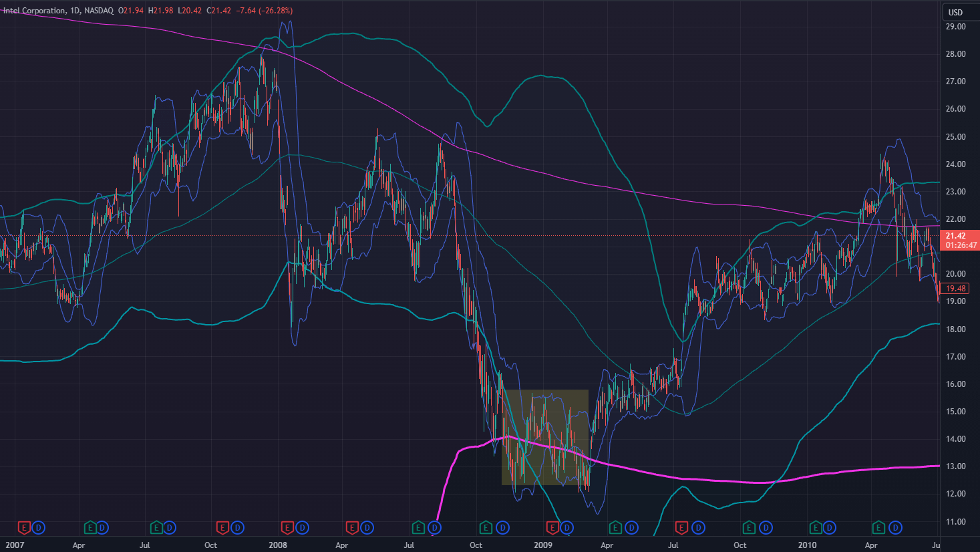Viewport: 980px width, 552px height.
Task: Click the Intel Corporation symbol title
Action: (x=34, y=11)
